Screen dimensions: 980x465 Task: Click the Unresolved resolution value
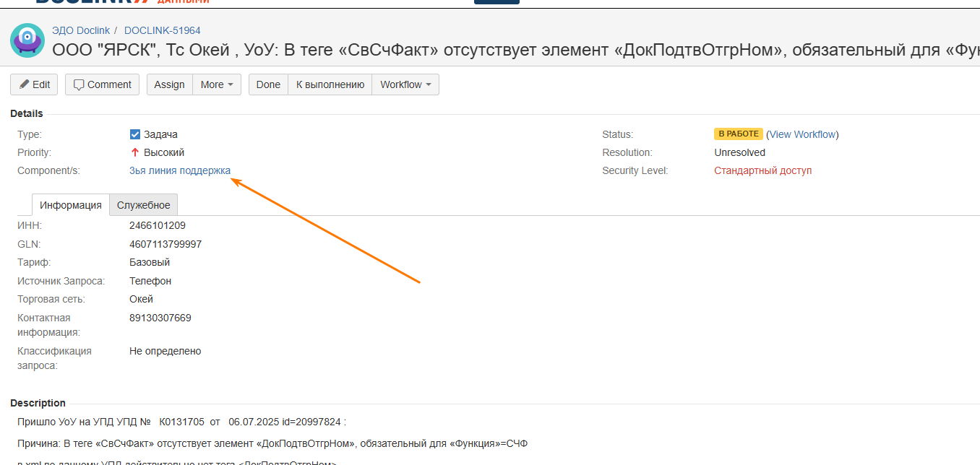[x=740, y=152]
